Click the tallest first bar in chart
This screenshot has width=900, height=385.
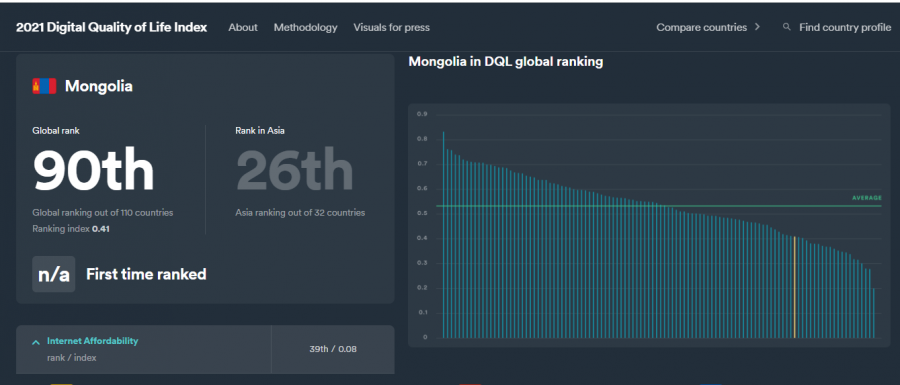443,235
